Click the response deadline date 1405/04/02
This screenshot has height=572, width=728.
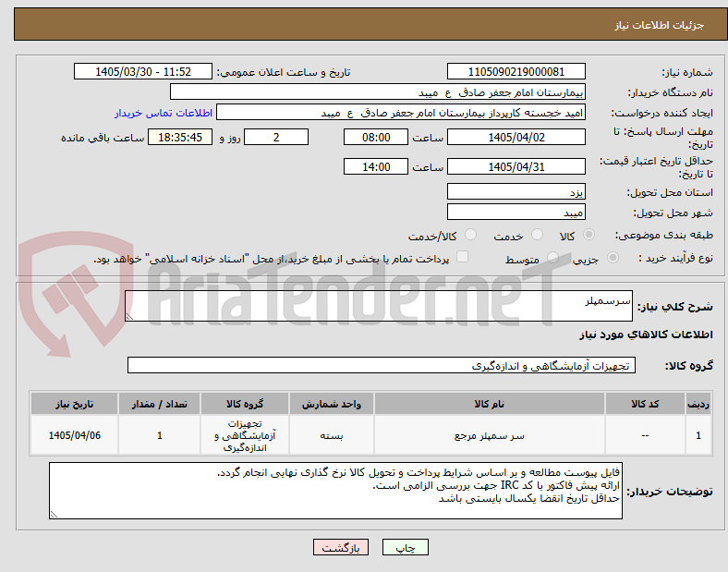pos(516,138)
